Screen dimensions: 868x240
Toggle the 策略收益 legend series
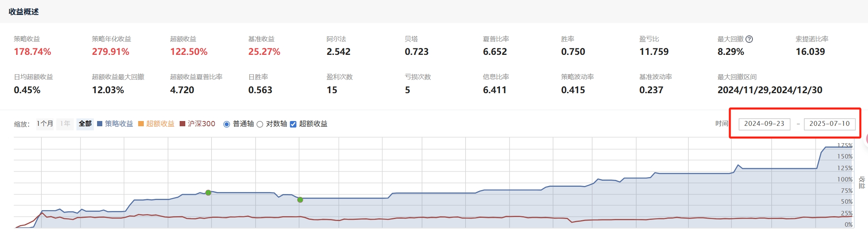(x=115, y=124)
